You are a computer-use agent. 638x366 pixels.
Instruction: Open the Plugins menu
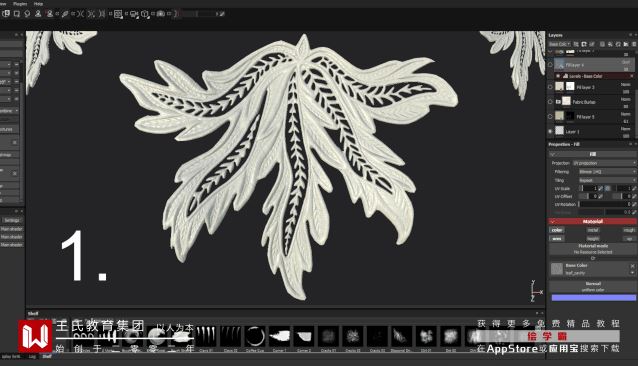coord(20,4)
